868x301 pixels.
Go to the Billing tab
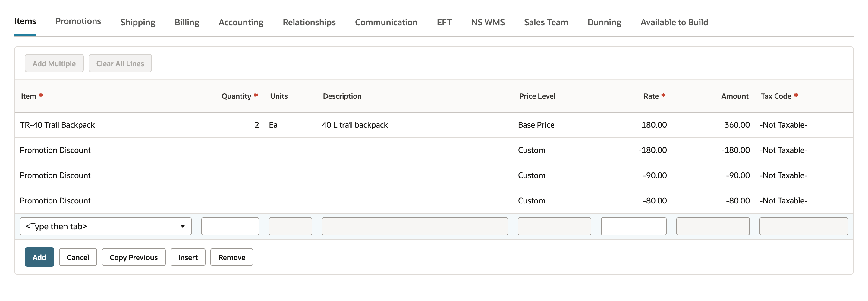(187, 22)
